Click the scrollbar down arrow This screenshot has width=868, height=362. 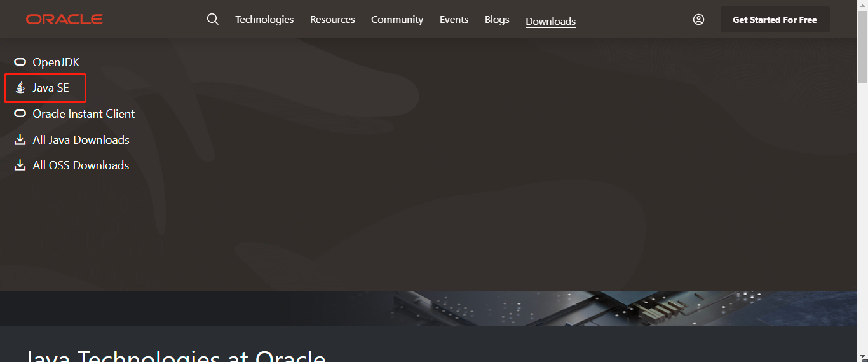click(x=862, y=356)
